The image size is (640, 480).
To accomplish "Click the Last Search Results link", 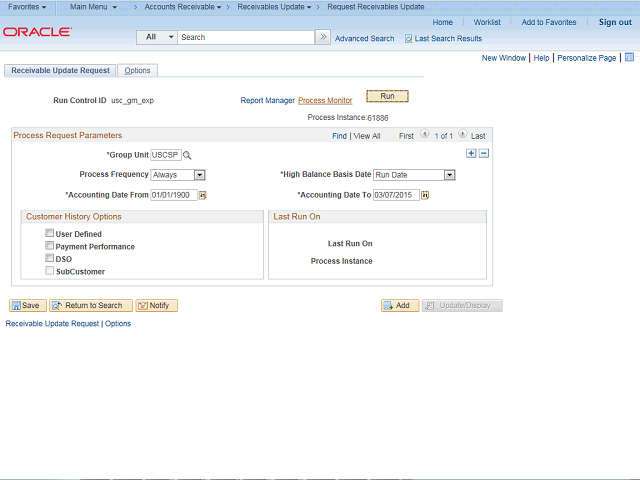I will tap(448, 39).
